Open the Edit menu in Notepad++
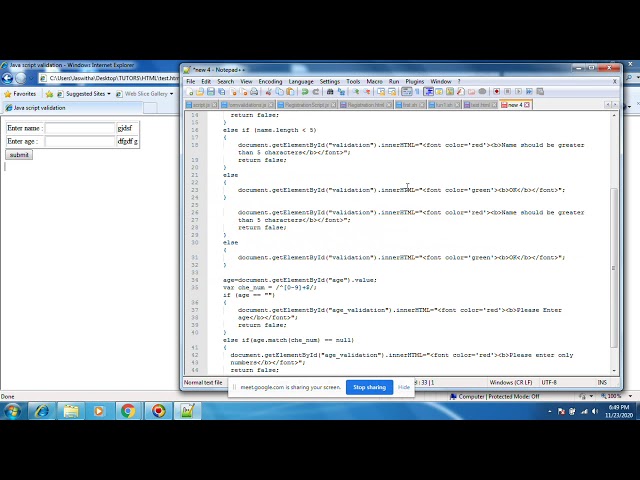640x480 pixels. pyautogui.click(x=206, y=82)
